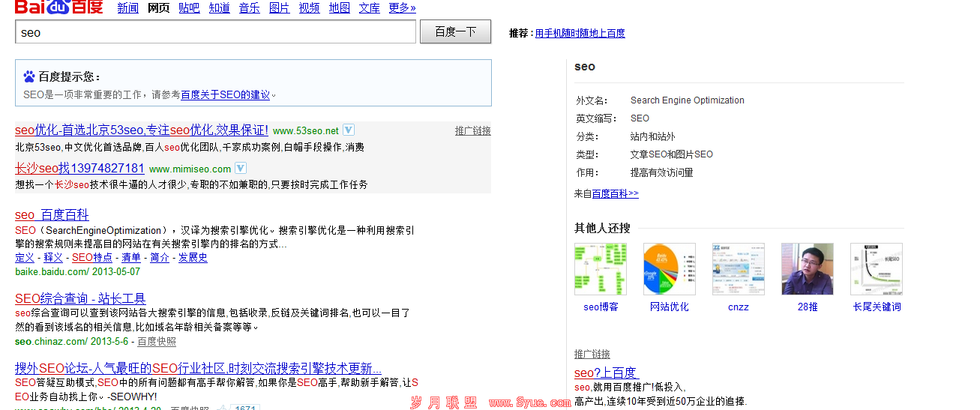The width and height of the screenshot is (980, 410).
Task: Click the Baidu logo
Action: (58, 7)
